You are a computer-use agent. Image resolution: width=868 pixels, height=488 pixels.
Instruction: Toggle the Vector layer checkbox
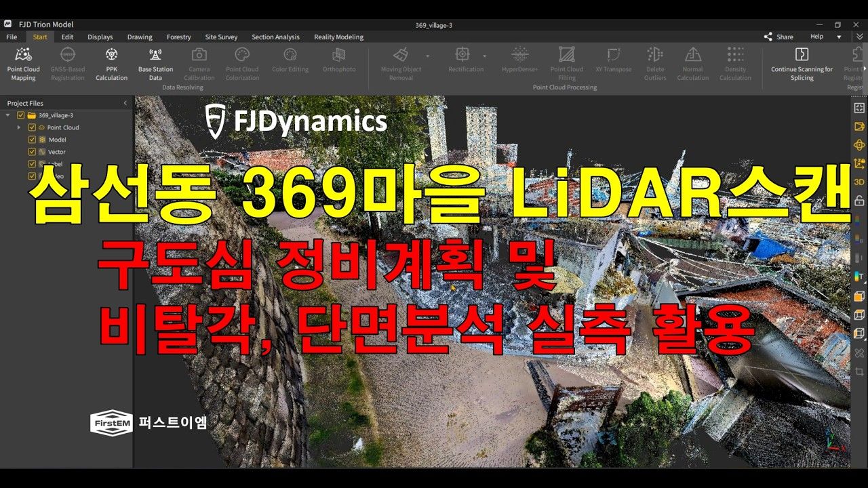tap(32, 152)
